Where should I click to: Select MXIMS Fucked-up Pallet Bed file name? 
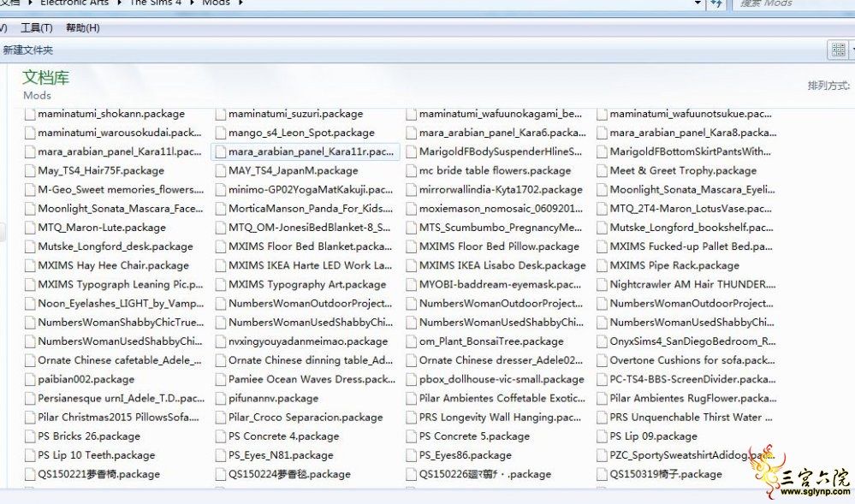click(x=691, y=246)
